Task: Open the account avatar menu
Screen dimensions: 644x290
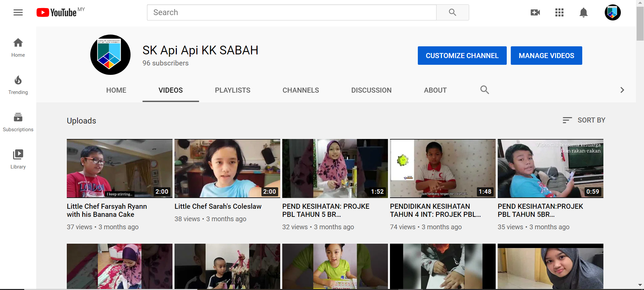Action: [612, 13]
